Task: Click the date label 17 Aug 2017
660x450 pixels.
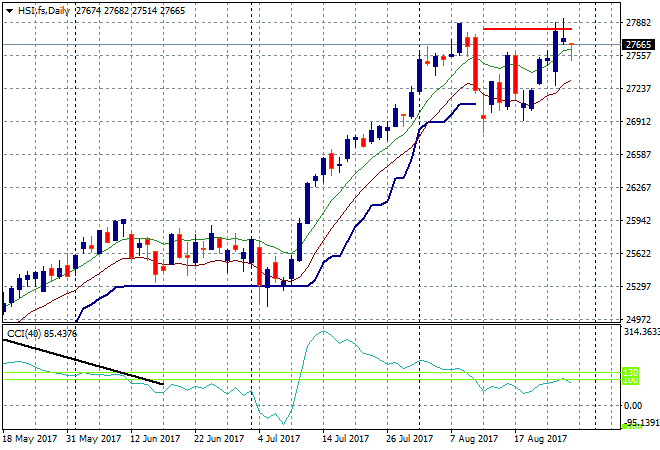Action: 541,439
